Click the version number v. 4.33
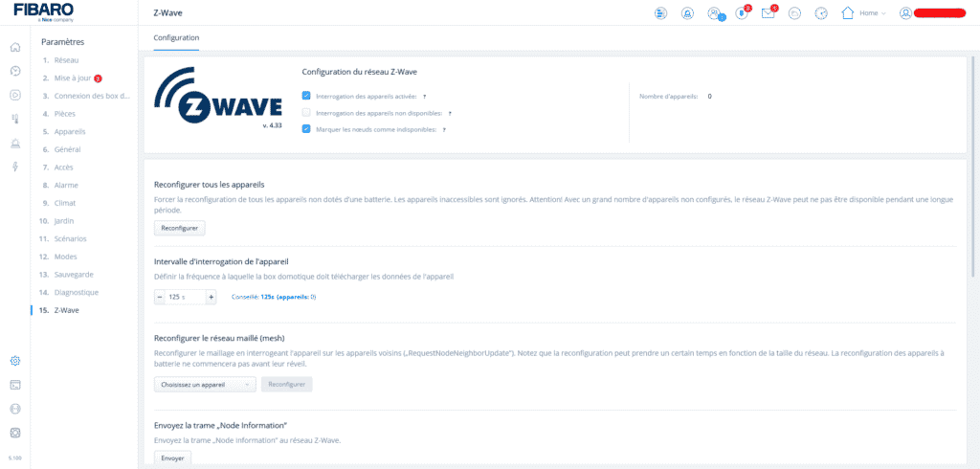The width and height of the screenshot is (980, 469). 272,125
